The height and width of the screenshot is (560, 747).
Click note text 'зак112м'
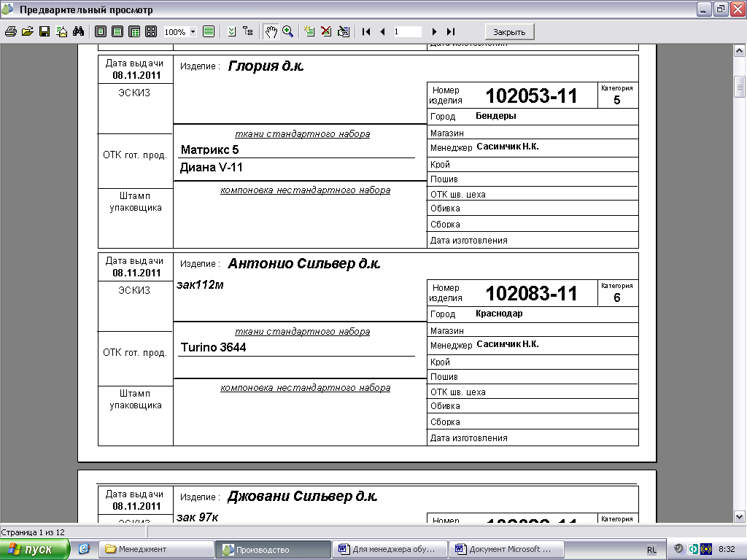tap(200, 285)
